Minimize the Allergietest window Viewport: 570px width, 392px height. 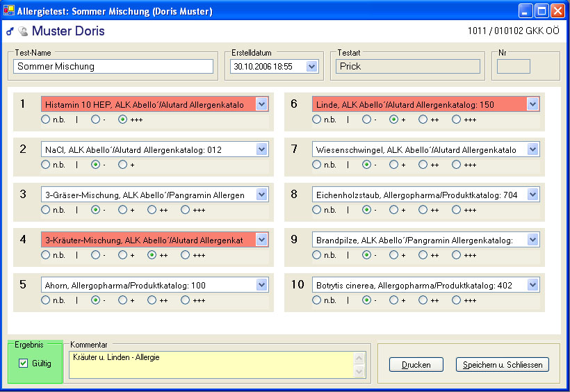pos(526,11)
